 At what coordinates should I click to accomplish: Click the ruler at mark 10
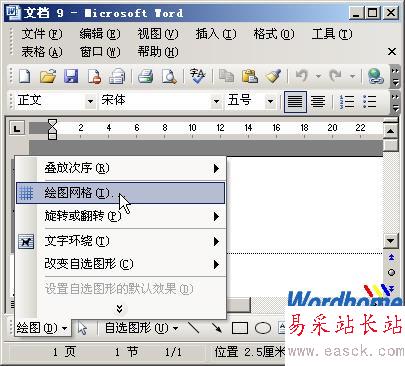pyautogui.click(x=192, y=128)
